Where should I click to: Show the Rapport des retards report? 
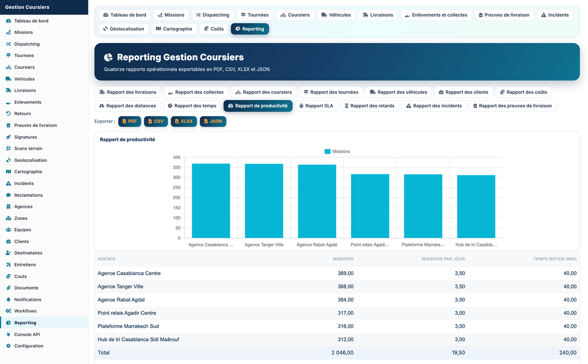[x=370, y=106]
